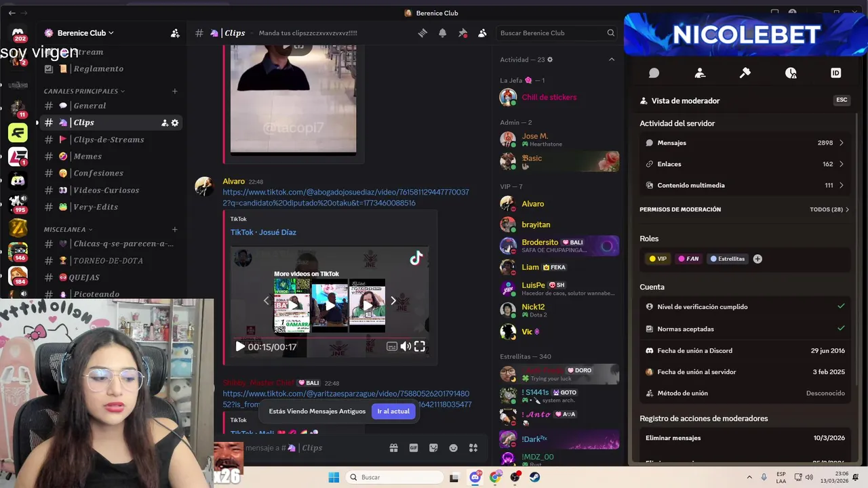Open Confesiones channel
The width and height of the screenshot is (868, 488).
(111, 174)
